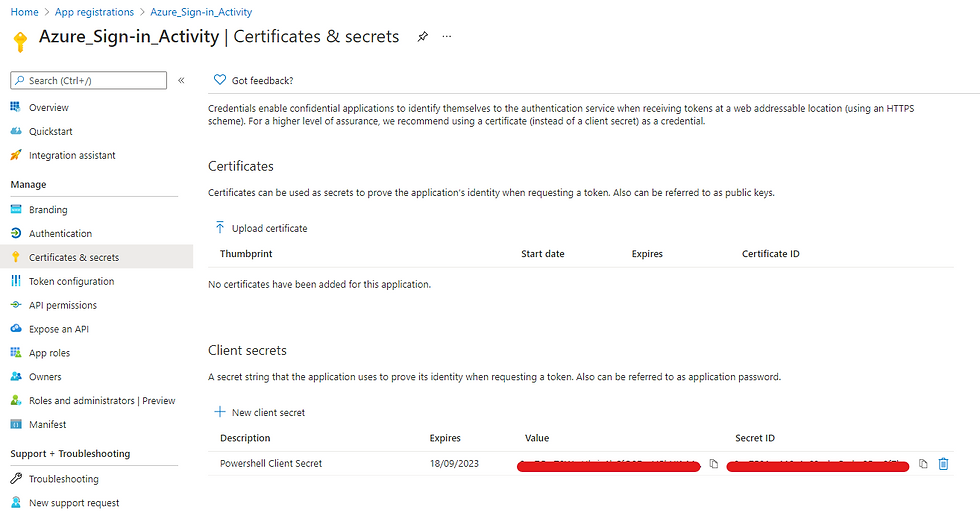Open Expose an API
The height and width of the screenshot is (524, 980).
pos(59,329)
